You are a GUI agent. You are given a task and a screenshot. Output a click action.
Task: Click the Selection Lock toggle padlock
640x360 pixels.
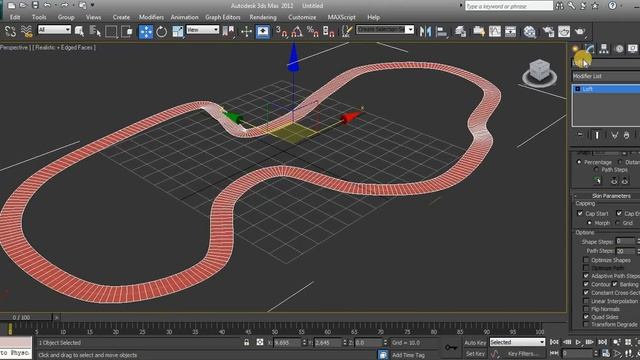click(247, 342)
